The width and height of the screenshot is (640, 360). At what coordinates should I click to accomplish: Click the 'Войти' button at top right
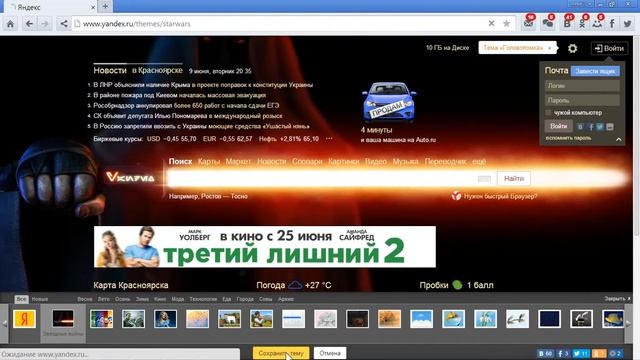click(609, 49)
